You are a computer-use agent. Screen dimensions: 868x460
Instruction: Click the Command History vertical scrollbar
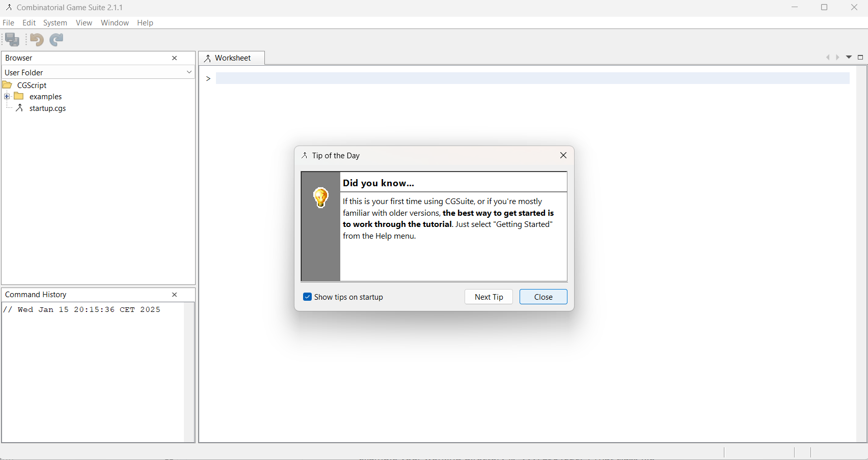pyautogui.click(x=189, y=372)
